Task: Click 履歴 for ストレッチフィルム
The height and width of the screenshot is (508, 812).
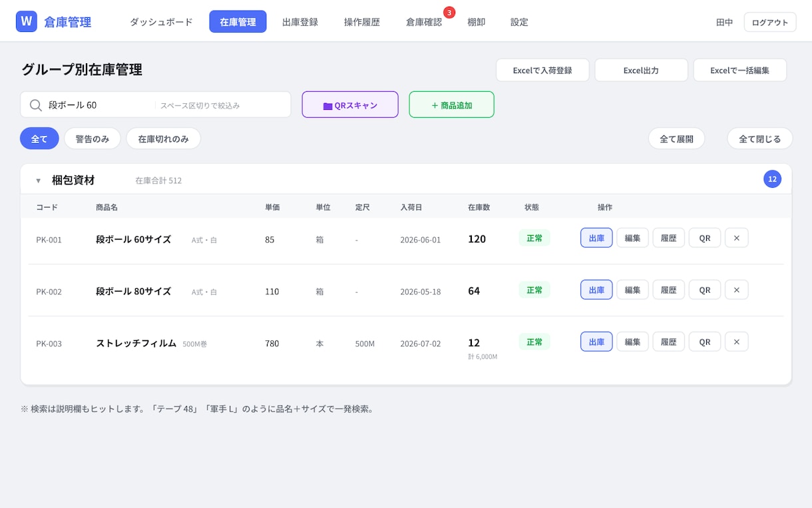Action: pyautogui.click(x=668, y=342)
